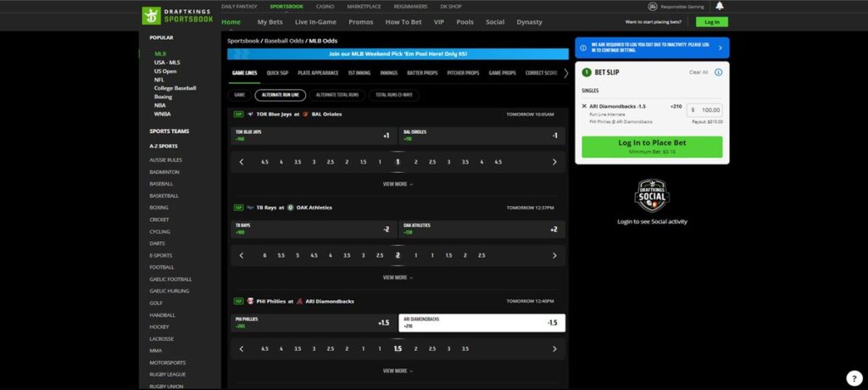This screenshot has height=390, width=868.
Task: Select 3.5 on Phillies line slider right side
Action: [465, 349]
